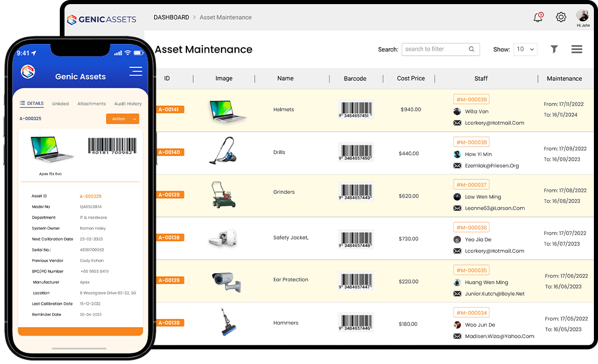This screenshot has width=598, height=364.
Task: Switch to the Audit History tab
Action: (x=128, y=104)
